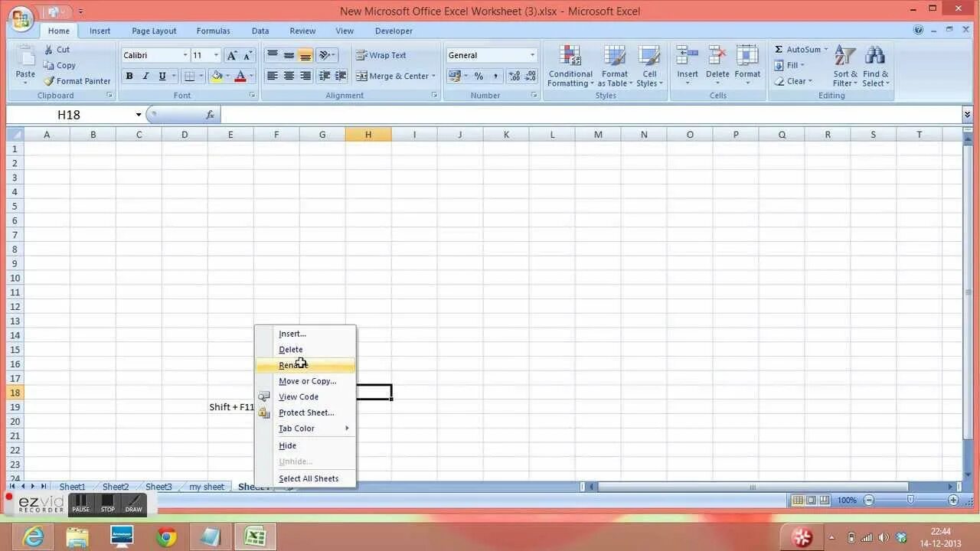Open the Font size dropdown
The image size is (980, 551).
click(216, 55)
